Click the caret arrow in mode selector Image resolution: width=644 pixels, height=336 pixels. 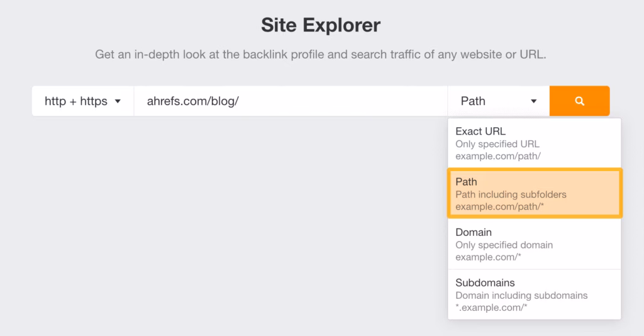coord(534,101)
